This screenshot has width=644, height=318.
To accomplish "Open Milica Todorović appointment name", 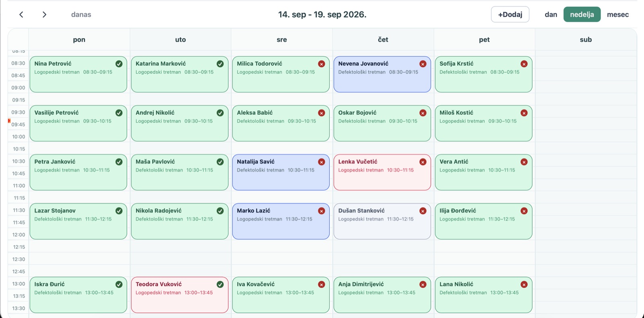I will 260,64.
